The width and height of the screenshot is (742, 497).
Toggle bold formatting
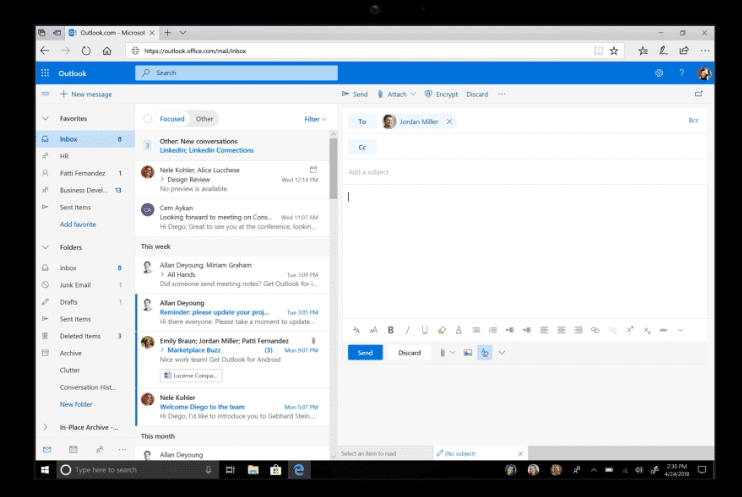(x=390, y=330)
